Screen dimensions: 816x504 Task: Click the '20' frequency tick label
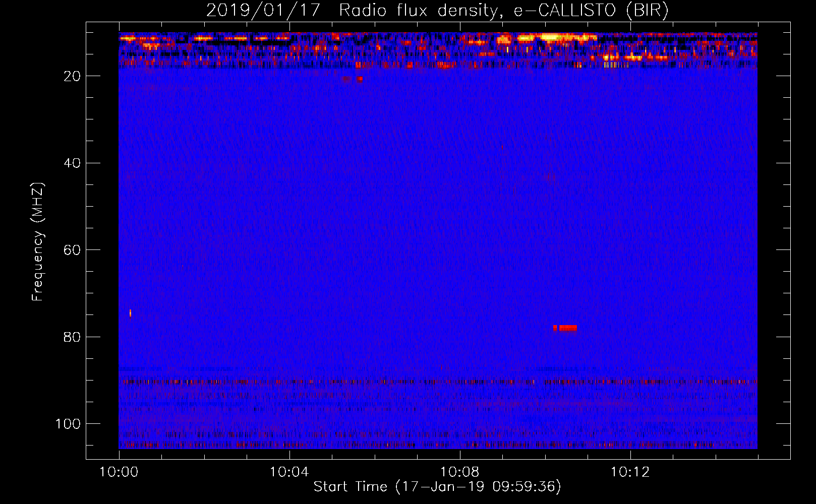point(72,76)
